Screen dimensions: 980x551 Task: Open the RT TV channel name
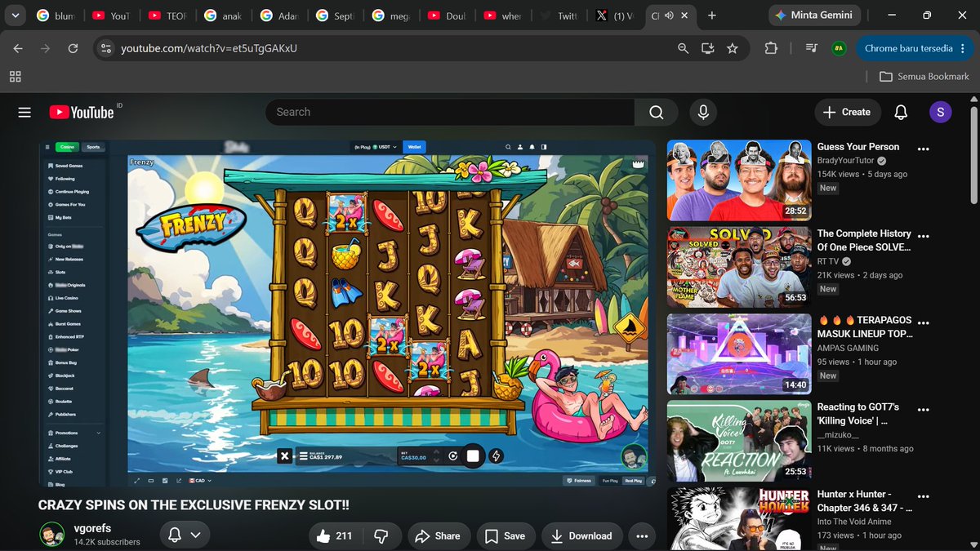[828, 262]
